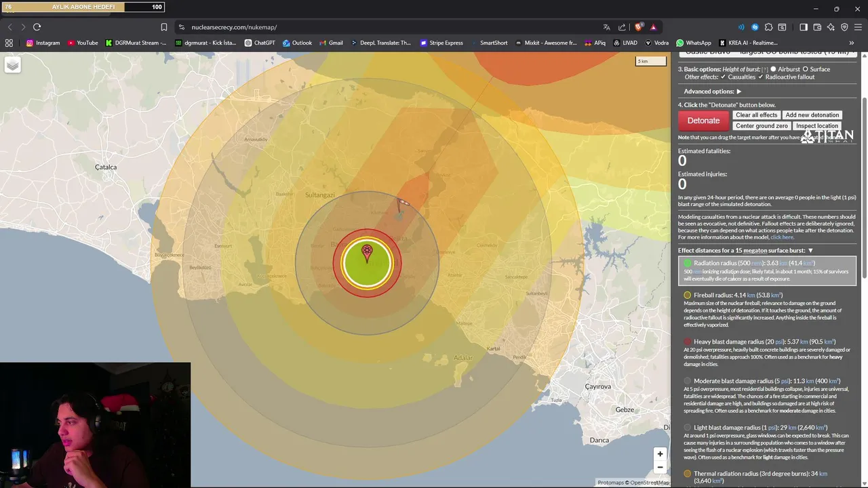The width and height of the screenshot is (868, 488).
Task: Zoom out with the map minus button
Action: [x=660, y=467]
